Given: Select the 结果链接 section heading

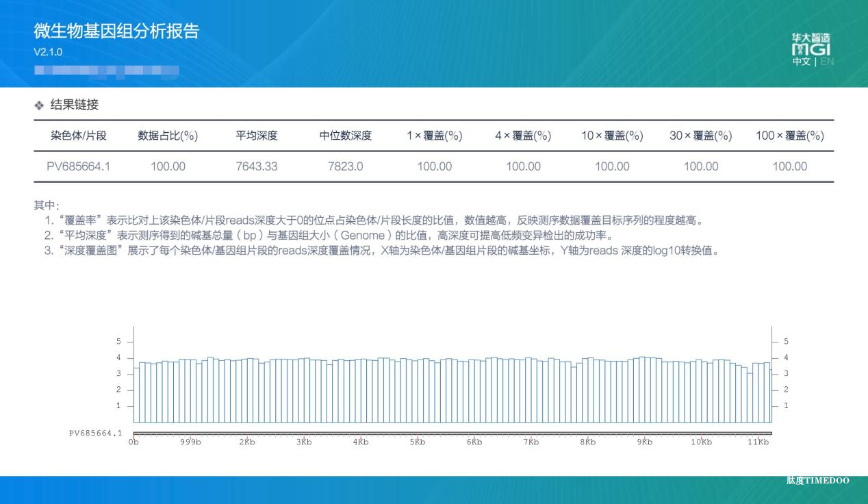Looking at the screenshot, I should [75, 105].
